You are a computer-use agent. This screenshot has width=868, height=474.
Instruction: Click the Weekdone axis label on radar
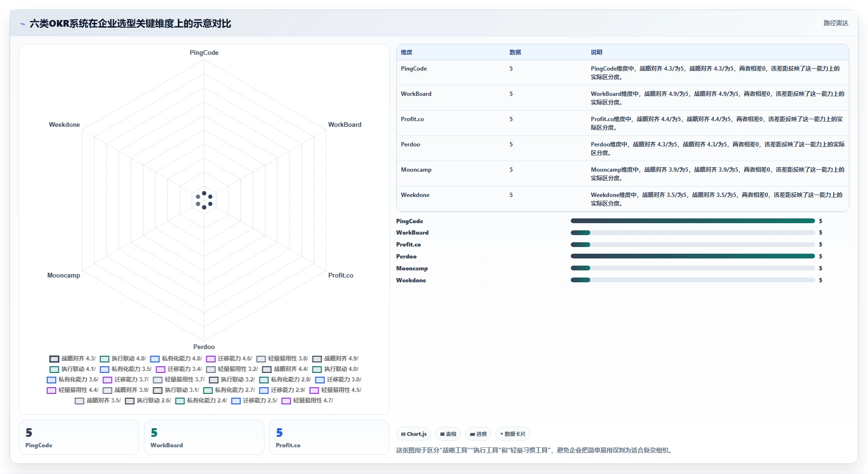coord(64,124)
